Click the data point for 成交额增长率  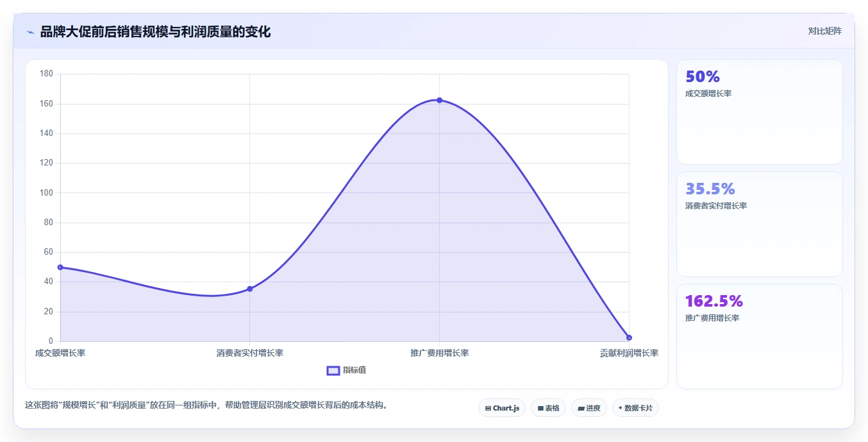pos(60,267)
